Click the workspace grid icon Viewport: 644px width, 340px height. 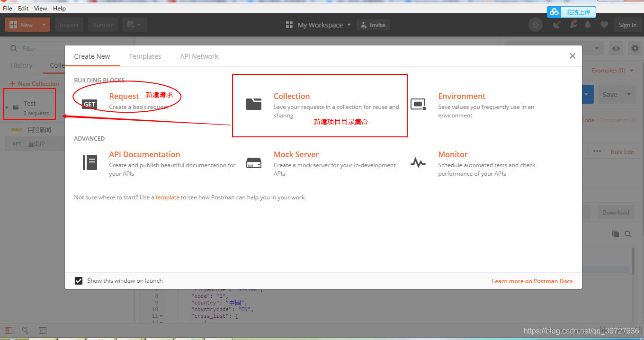[289, 25]
